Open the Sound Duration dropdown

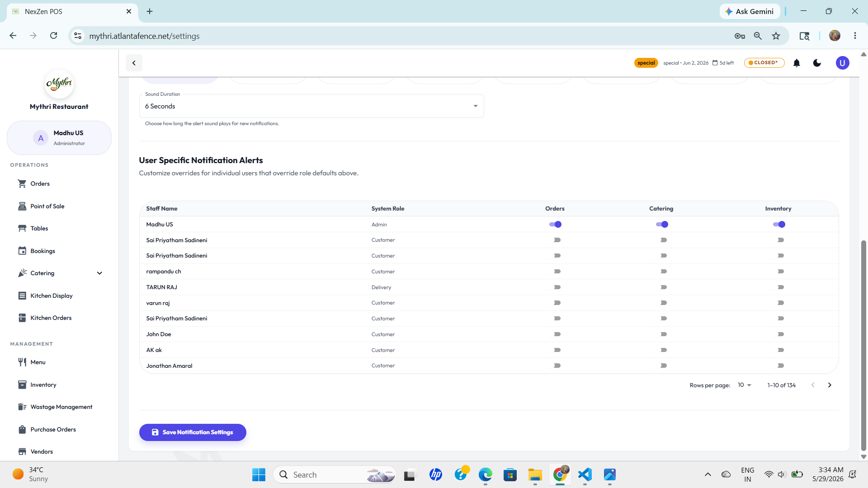[x=311, y=106]
